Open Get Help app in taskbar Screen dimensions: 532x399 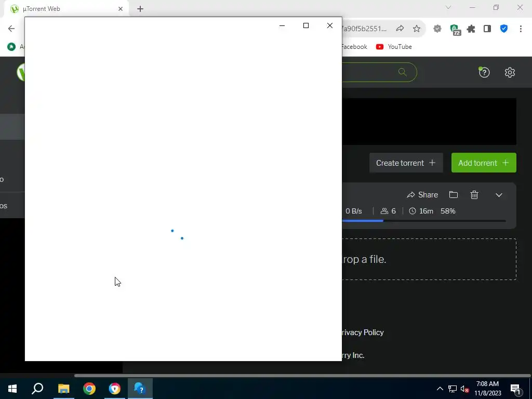coord(140,389)
